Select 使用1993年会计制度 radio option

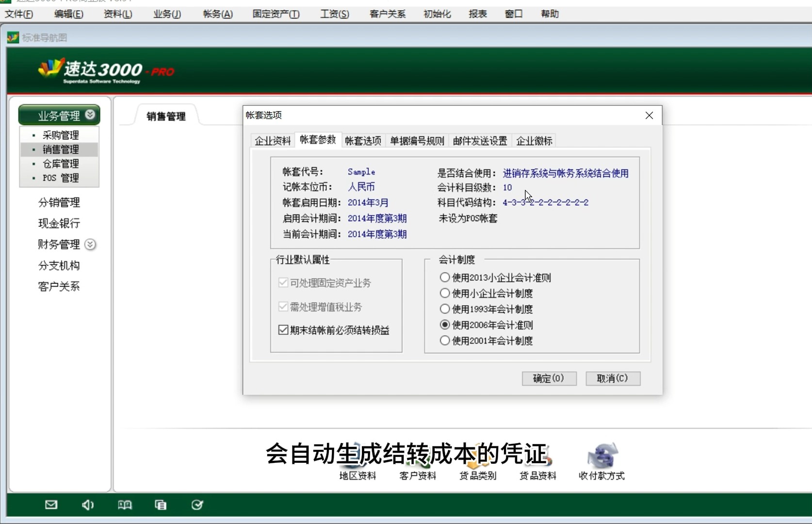pos(445,309)
